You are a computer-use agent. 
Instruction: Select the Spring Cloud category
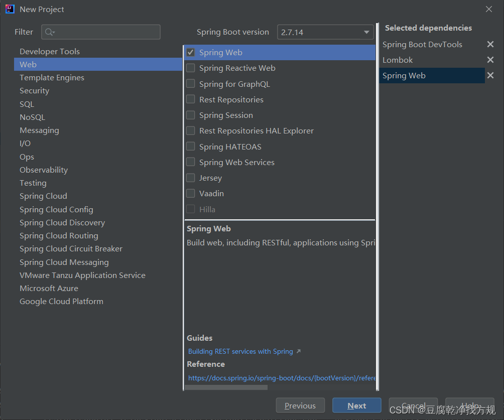[98, 196]
